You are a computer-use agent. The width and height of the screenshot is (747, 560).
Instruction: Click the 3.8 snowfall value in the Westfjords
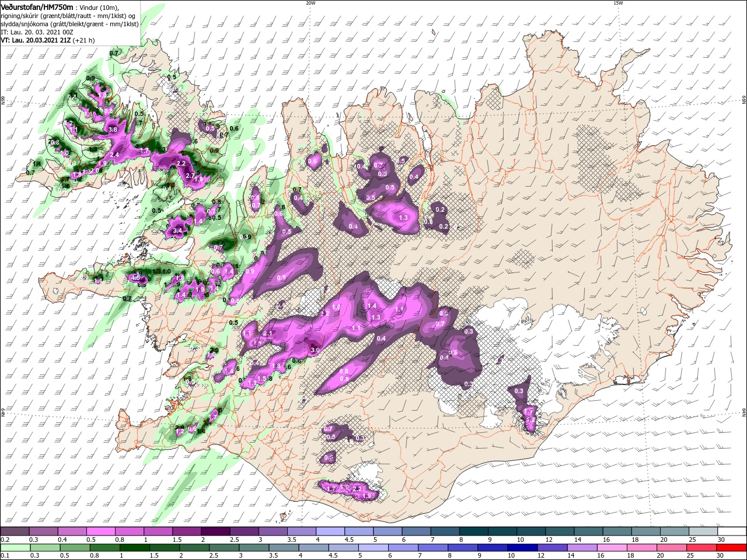click(113, 129)
